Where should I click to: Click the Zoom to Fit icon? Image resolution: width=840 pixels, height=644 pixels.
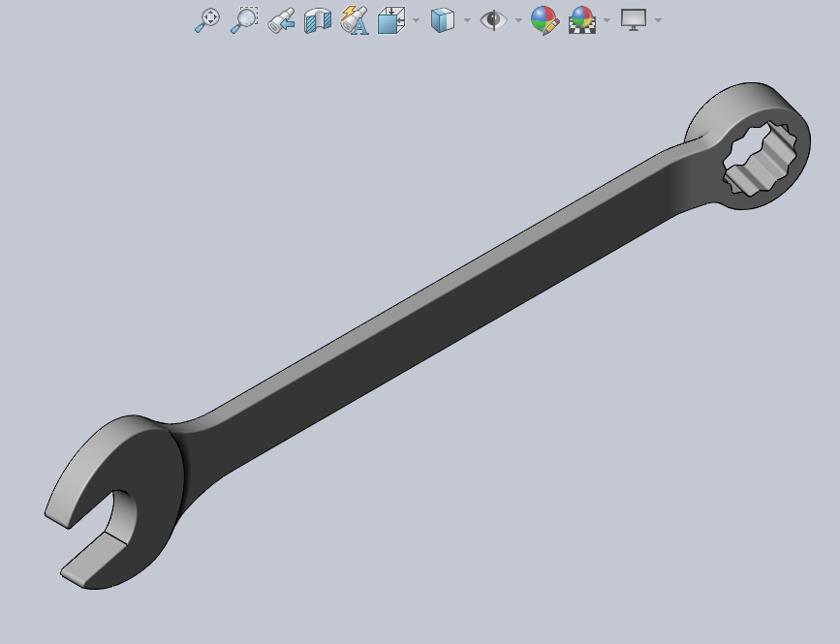(206, 20)
